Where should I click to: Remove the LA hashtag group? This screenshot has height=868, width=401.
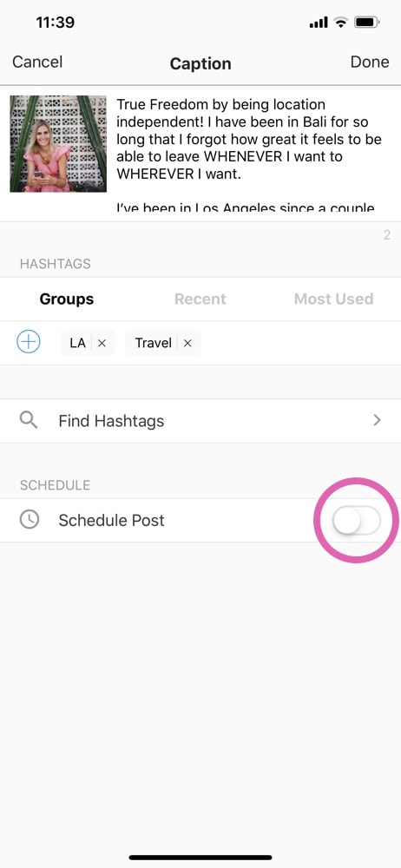tap(102, 343)
